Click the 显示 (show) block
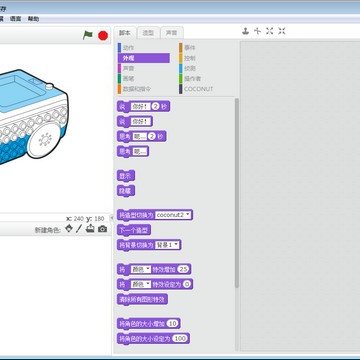Viewport: 360px width, 360px height. 126,176
